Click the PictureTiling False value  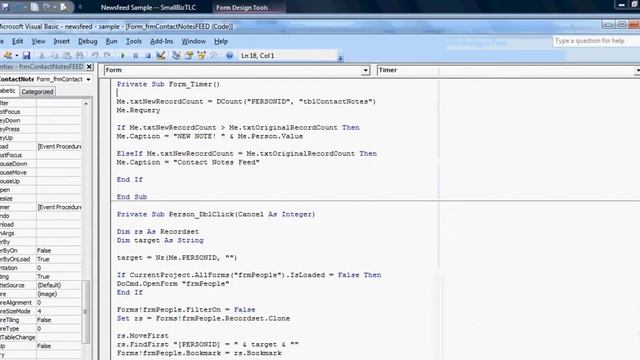pyautogui.click(x=59, y=320)
